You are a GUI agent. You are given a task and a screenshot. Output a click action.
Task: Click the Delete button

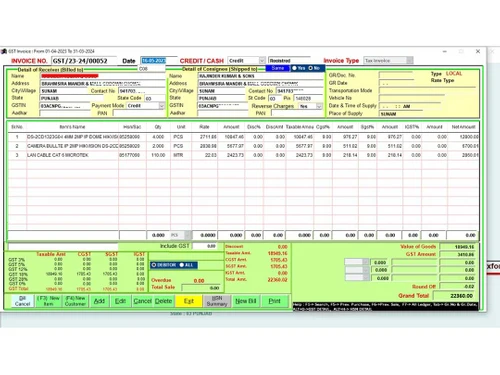[x=163, y=301]
